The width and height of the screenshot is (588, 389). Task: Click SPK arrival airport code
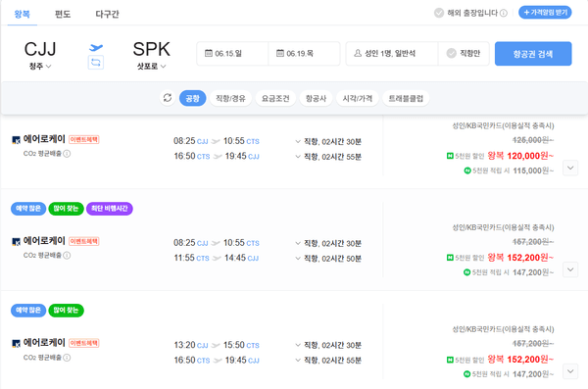click(x=152, y=49)
